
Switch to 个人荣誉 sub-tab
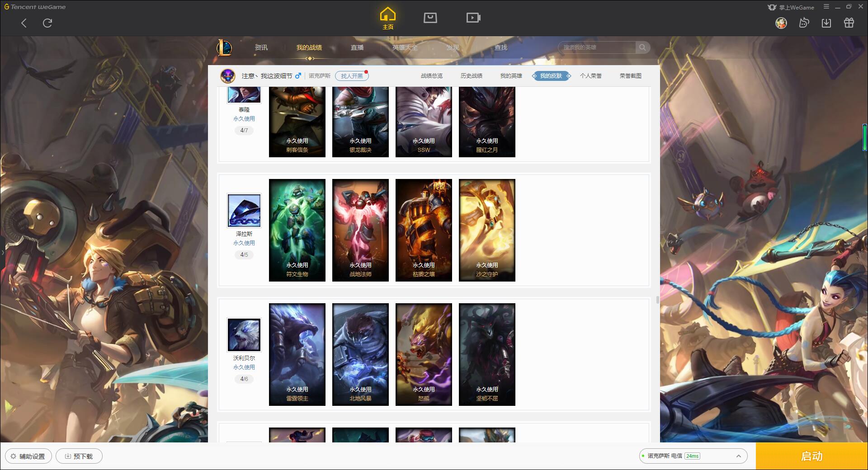[591, 76]
